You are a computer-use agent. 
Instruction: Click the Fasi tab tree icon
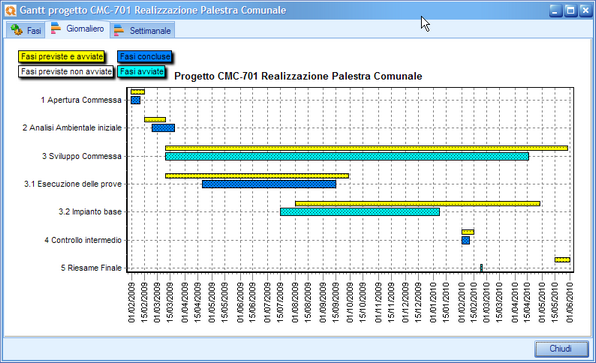point(17,30)
